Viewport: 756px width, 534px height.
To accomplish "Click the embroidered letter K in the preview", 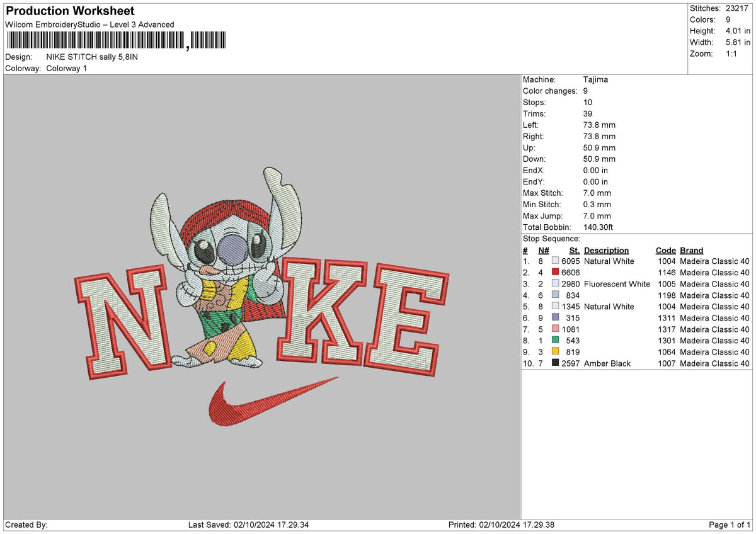I will click(x=321, y=312).
